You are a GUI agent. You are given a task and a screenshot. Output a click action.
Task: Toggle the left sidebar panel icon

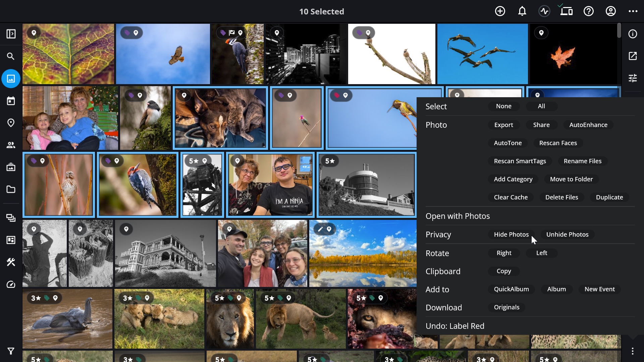[11, 34]
